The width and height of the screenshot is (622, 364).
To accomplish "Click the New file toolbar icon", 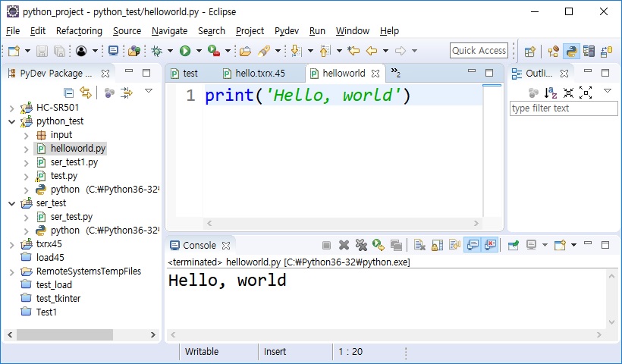I will (14, 51).
